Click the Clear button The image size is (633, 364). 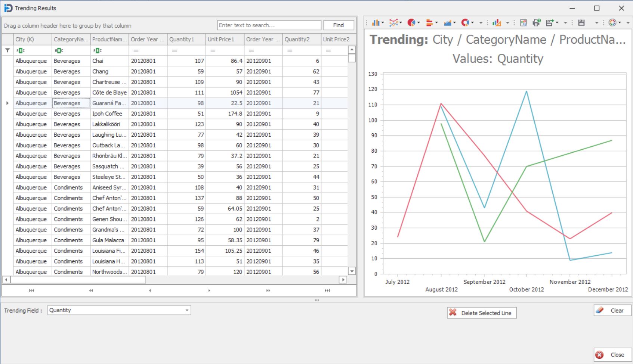(x=612, y=311)
